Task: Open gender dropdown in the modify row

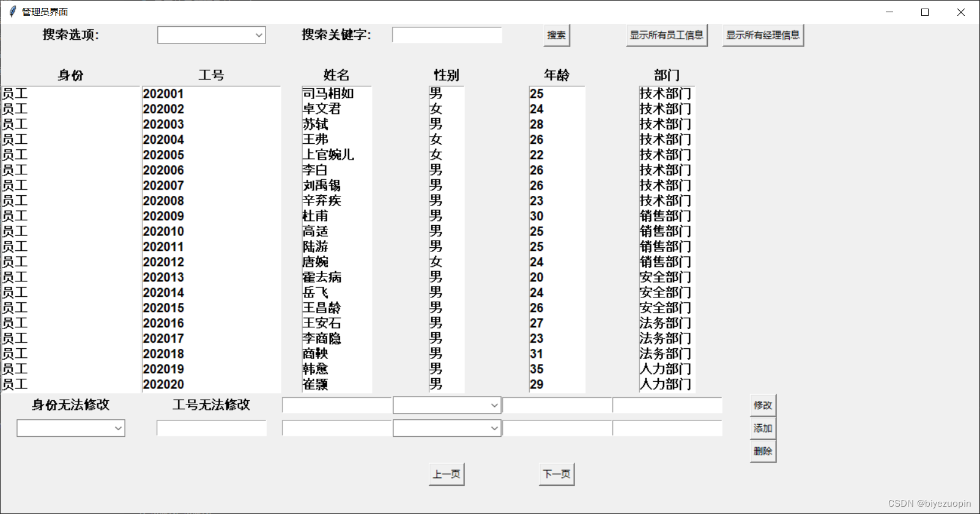Action: tap(447, 405)
